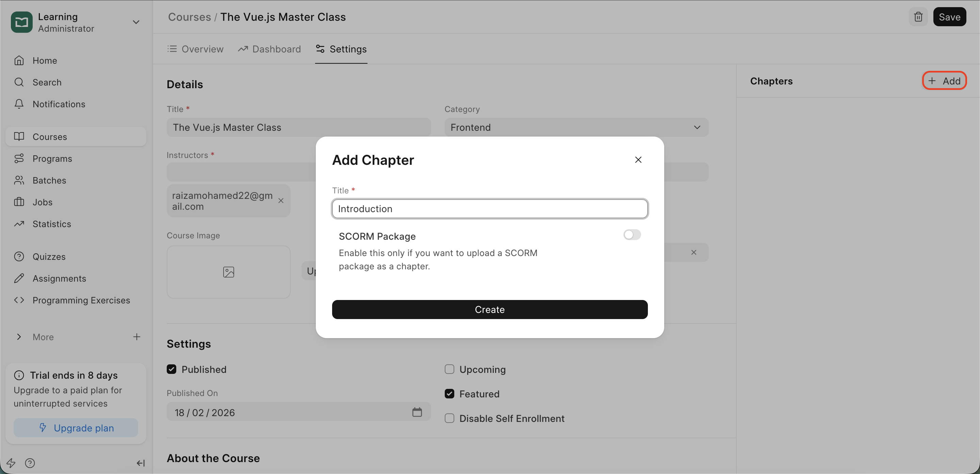Click the plus icon beside More
The image size is (980, 474).
136,336
